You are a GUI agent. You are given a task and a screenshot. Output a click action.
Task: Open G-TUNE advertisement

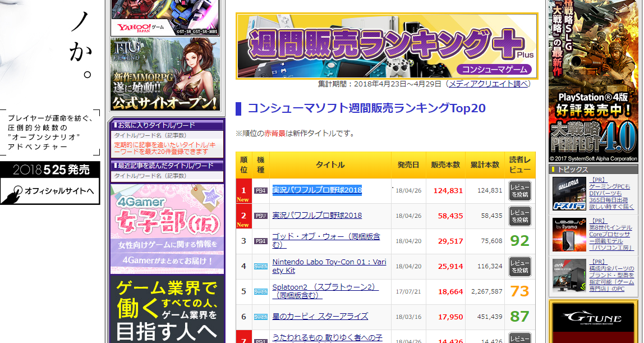click(x=594, y=322)
